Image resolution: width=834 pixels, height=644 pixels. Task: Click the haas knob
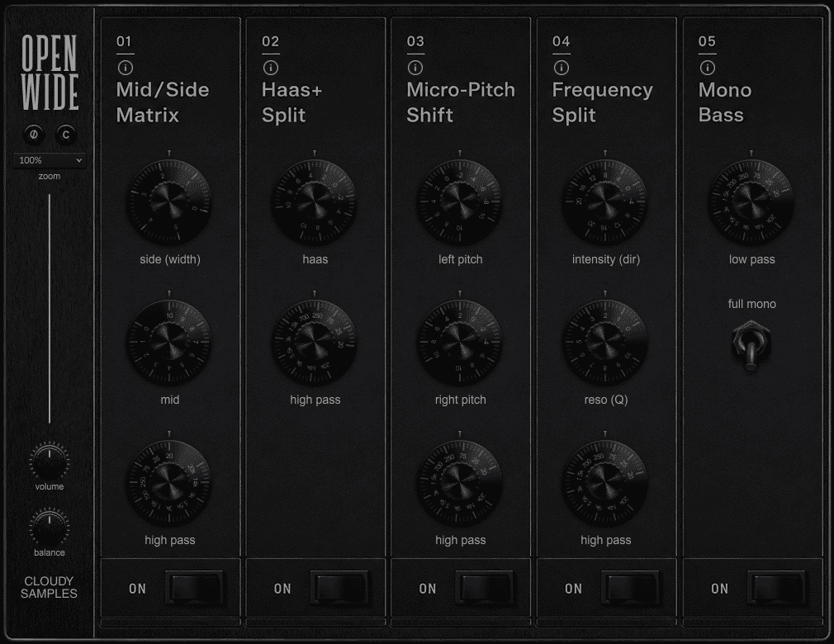(x=315, y=201)
